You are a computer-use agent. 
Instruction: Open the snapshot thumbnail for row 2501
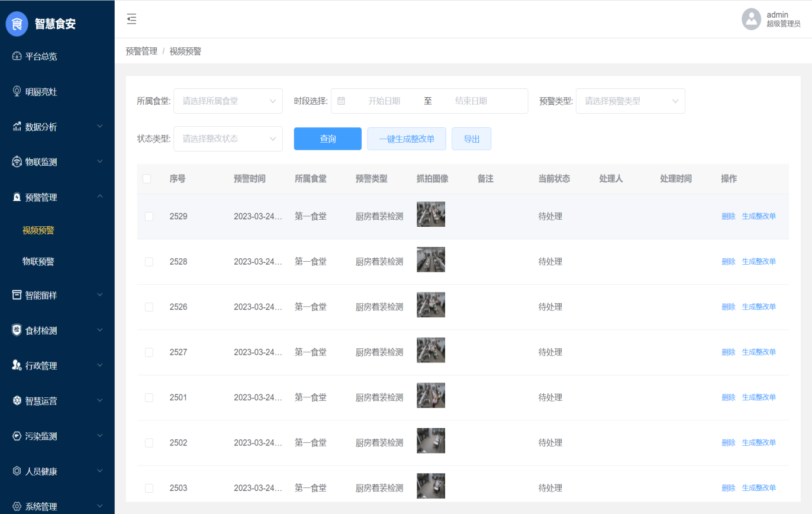pos(430,396)
